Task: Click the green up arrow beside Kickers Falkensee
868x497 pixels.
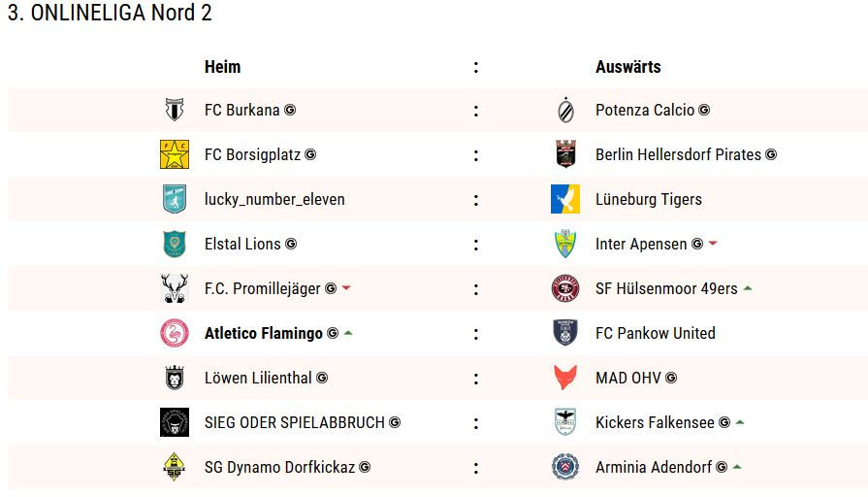Action: coord(740,422)
